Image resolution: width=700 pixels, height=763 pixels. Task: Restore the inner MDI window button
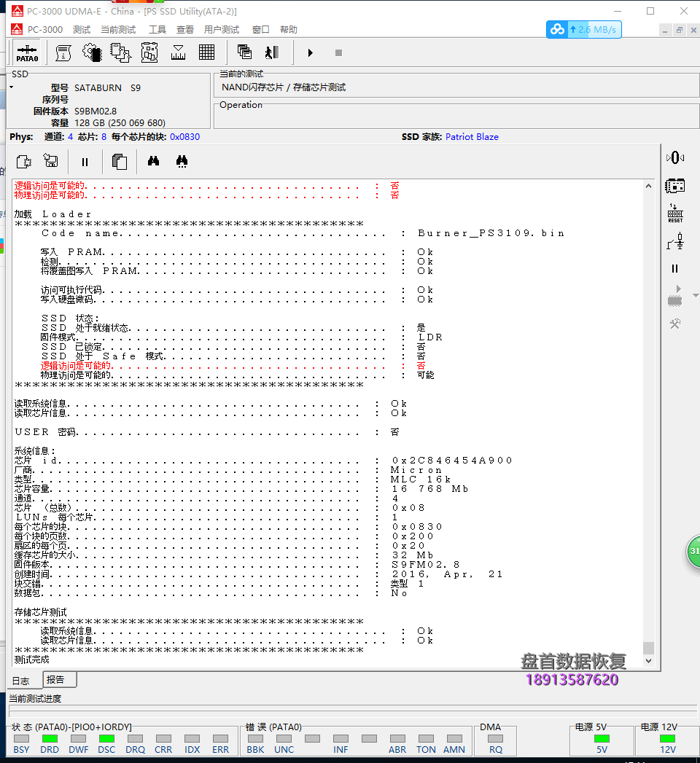click(x=680, y=30)
